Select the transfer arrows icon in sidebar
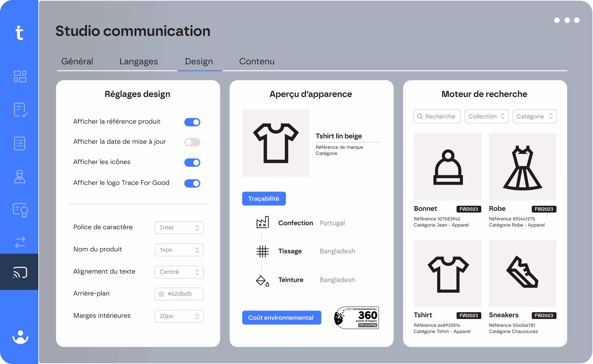593x364 pixels. (x=20, y=243)
